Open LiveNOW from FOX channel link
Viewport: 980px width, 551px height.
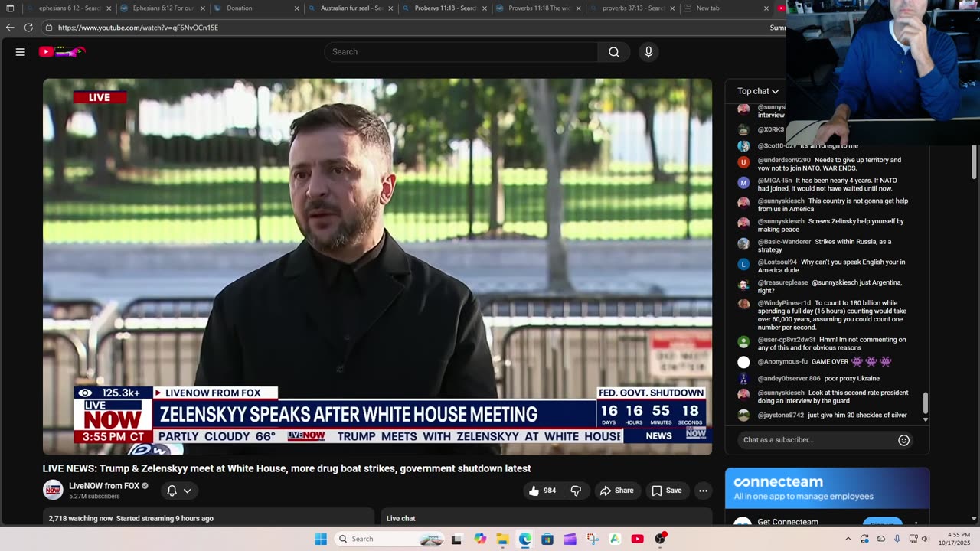[104, 486]
